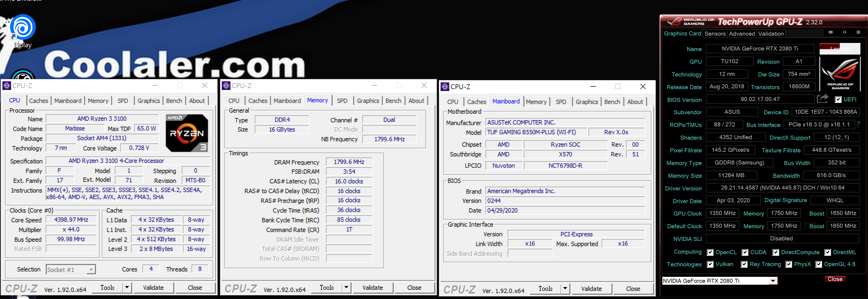Switch to Advanced tab in GPU-Z
The height and width of the screenshot is (299, 868).
click(742, 34)
